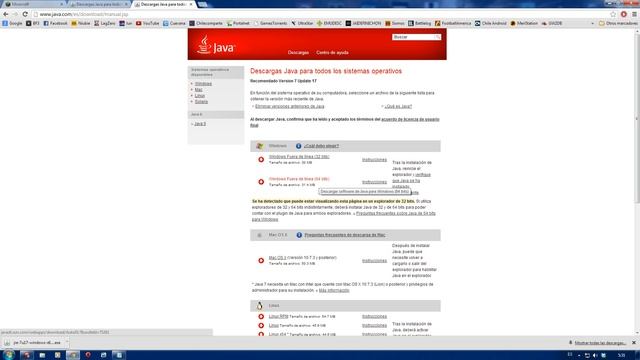The height and width of the screenshot is (360, 640).
Task: Click the browser forward arrow
Action: (x=15, y=14)
